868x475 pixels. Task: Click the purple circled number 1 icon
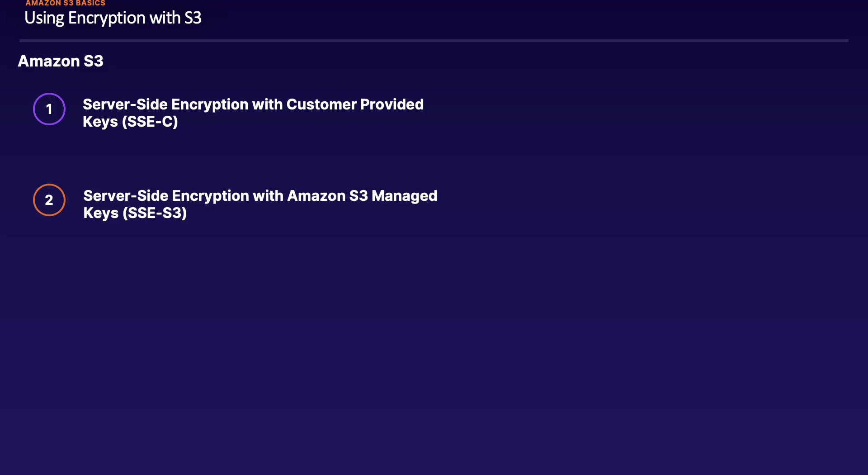[49, 109]
